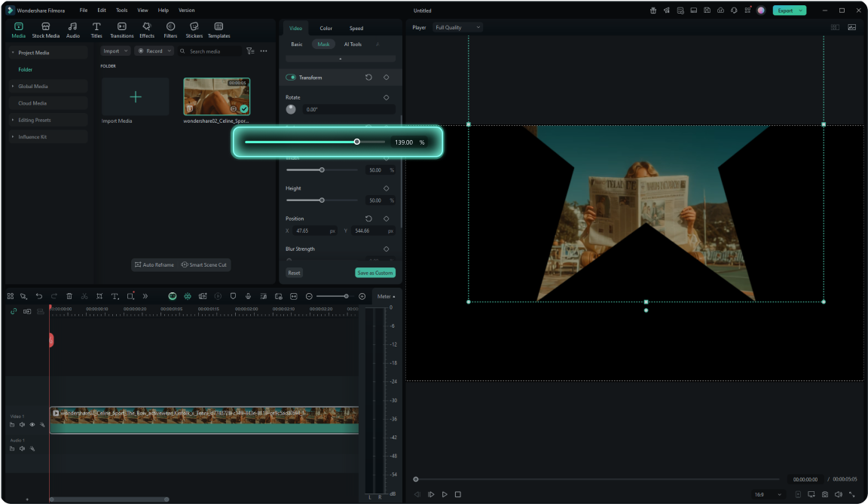
Task: Reset the Position values
Action: click(368, 218)
